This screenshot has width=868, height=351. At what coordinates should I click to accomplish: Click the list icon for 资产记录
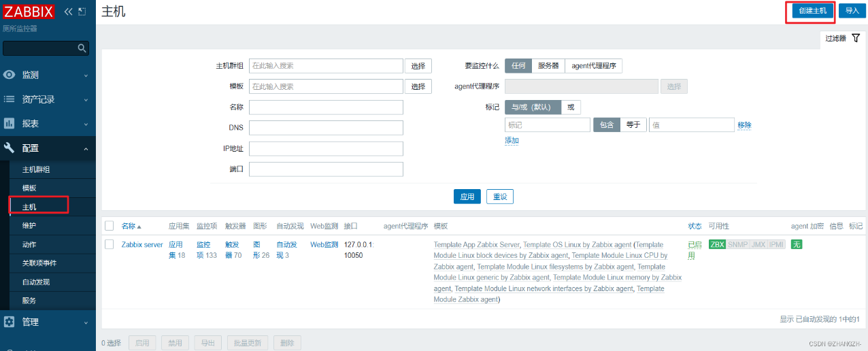point(10,99)
